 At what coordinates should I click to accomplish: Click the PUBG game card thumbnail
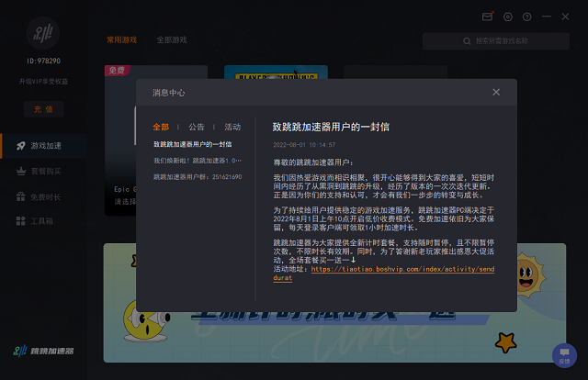[x=276, y=72]
